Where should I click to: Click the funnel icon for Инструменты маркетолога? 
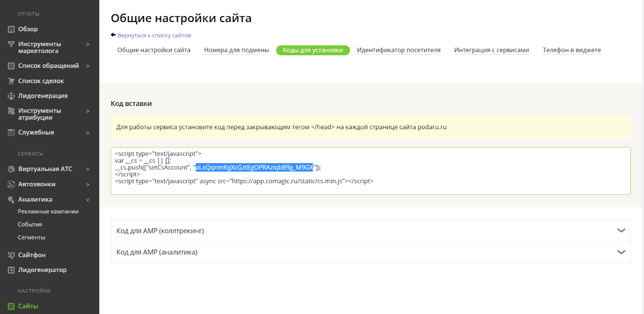(x=11, y=44)
